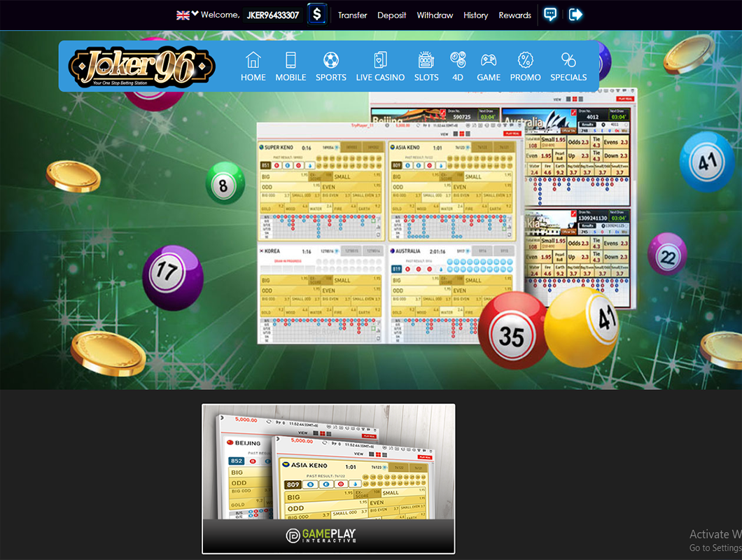This screenshot has width=742, height=560.
Task: Open the Game controller icon
Action: click(489, 60)
